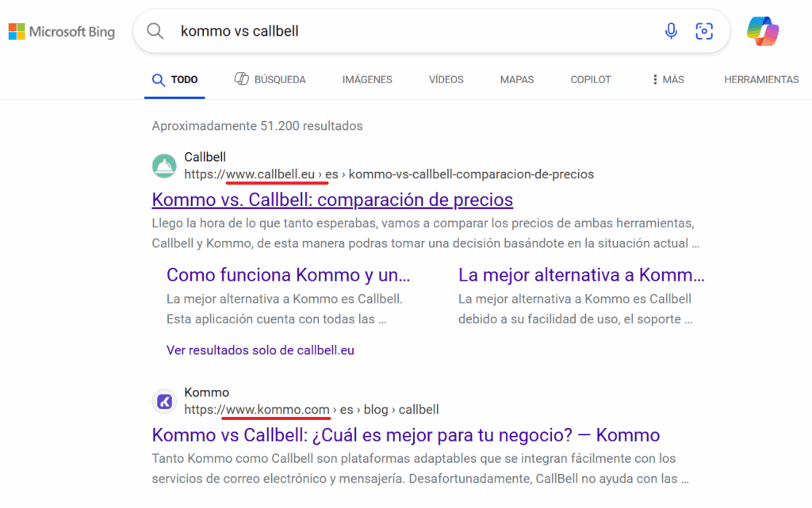Open the Copilot colorful icon
Screen dimensions: 812x508
click(763, 32)
